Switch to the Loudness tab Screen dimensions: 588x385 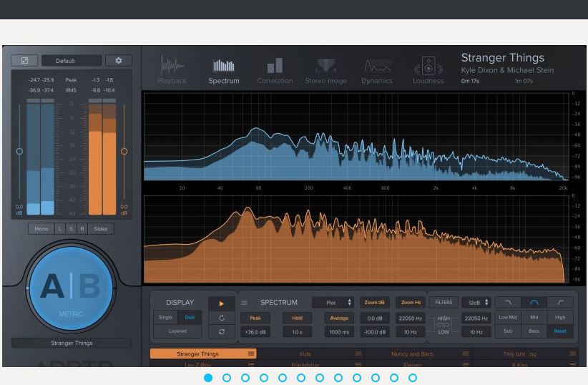coord(428,70)
